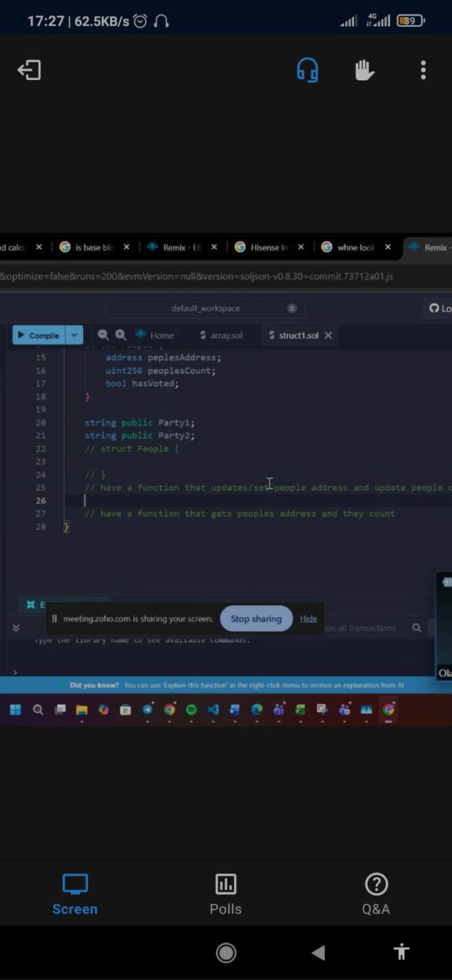
Task: Select the 'Remix - Etl' browser tab
Action: [184, 247]
